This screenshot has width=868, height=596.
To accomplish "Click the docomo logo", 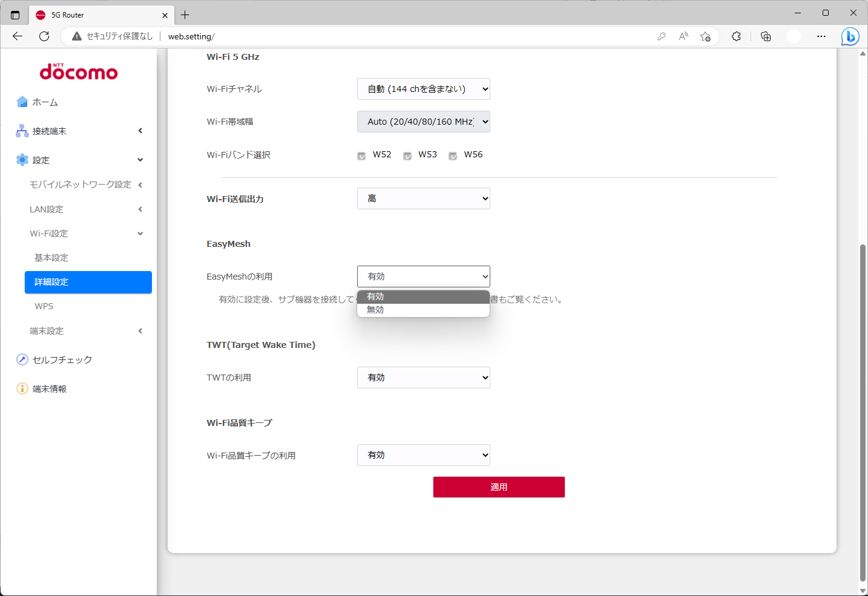I will point(79,72).
